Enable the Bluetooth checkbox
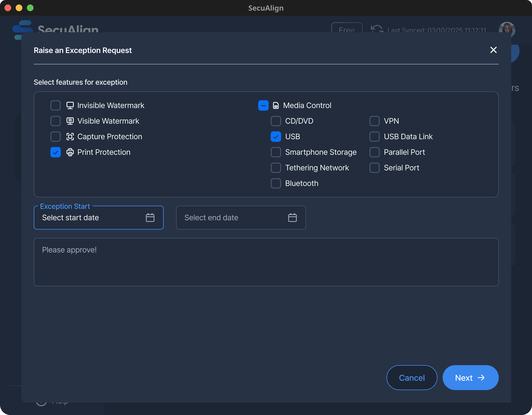 (276, 183)
